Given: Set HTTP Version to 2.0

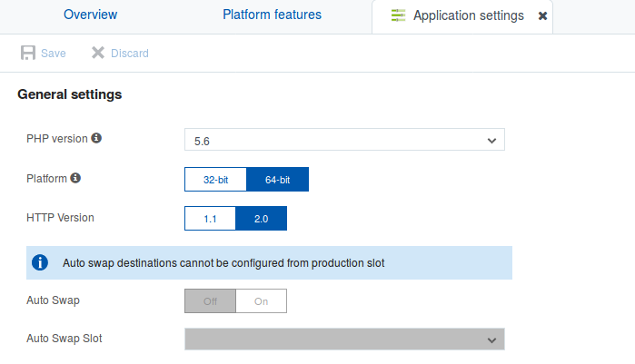Looking at the screenshot, I should (261, 219).
